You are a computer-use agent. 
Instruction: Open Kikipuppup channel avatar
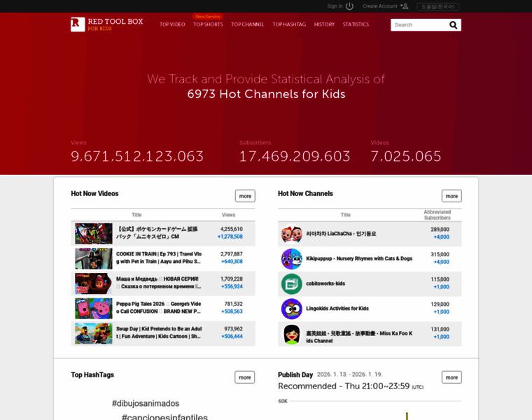[291, 258]
